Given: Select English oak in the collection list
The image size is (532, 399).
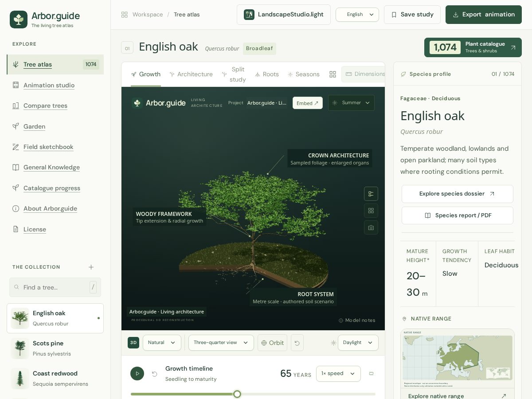Looking at the screenshot, I should tap(55, 318).
